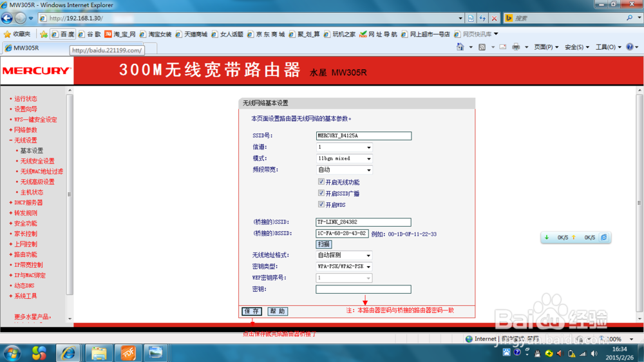Click the (桥接的)SSID input field

click(x=363, y=222)
